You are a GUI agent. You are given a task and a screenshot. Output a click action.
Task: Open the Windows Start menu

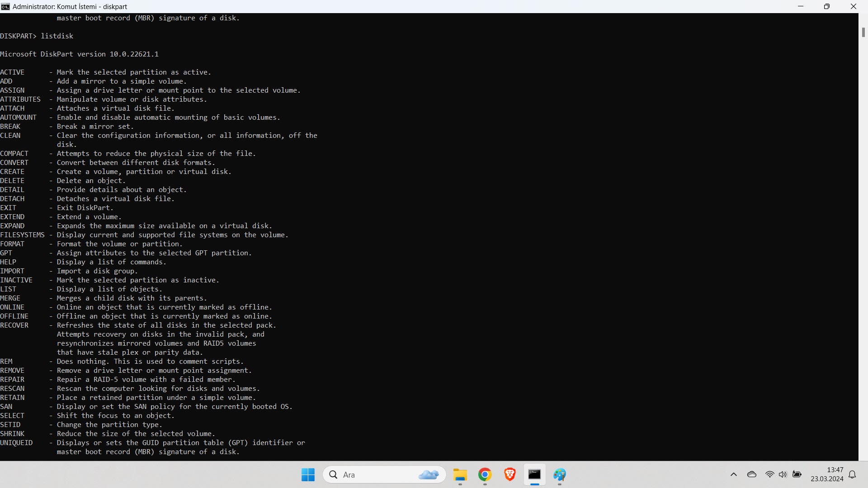(x=308, y=474)
